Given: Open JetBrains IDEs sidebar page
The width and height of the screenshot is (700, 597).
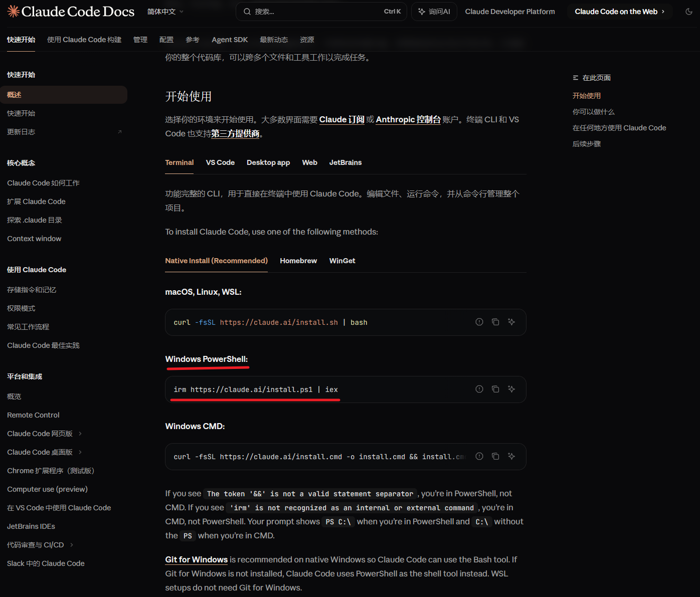Looking at the screenshot, I should tap(31, 526).
